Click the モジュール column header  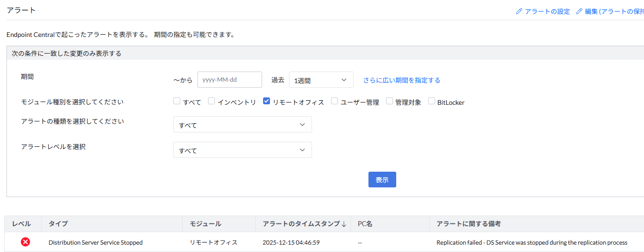click(205, 224)
